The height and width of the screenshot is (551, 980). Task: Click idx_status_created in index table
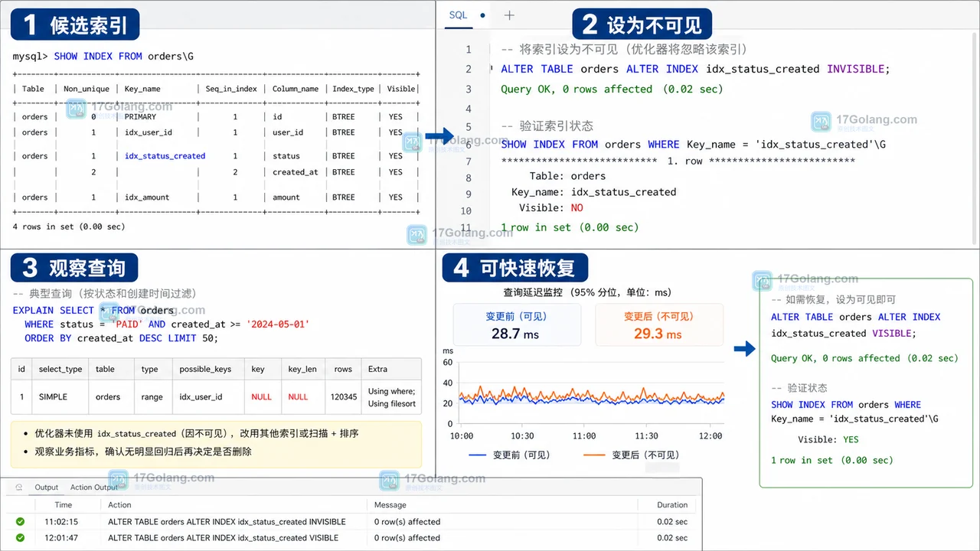[165, 156]
